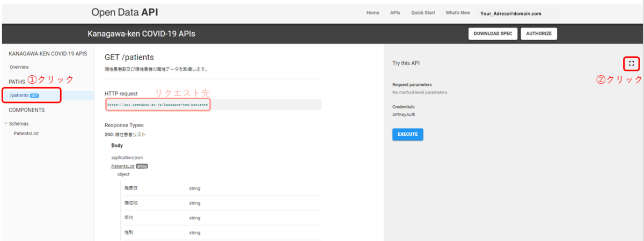Click the Request parameters label
The height and width of the screenshot is (241, 644).
click(x=412, y=85)
